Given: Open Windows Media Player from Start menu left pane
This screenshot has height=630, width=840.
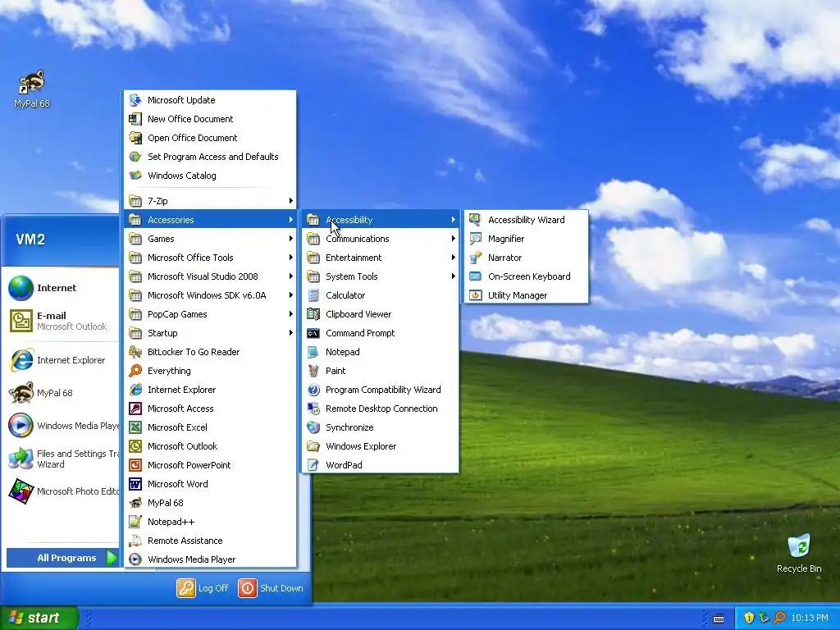Looking at the screenshot, I should (x=62, y=426).
